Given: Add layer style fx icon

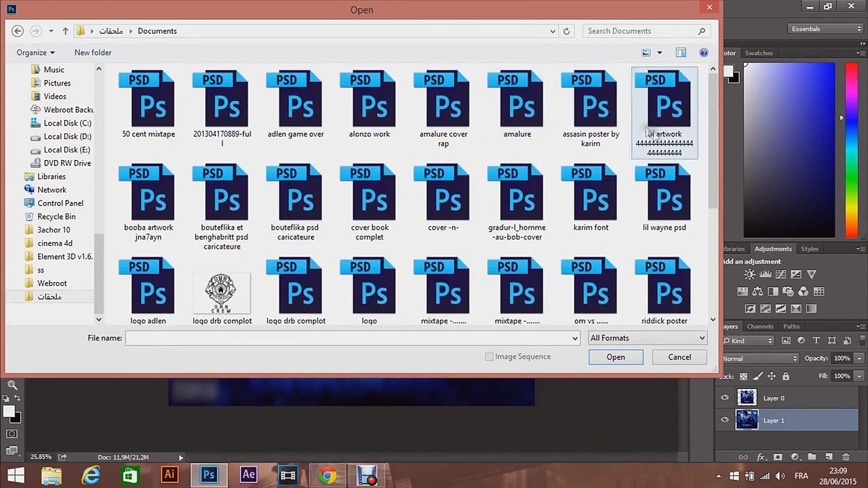Looking at the screenshot, I should (x=761, y=457).
